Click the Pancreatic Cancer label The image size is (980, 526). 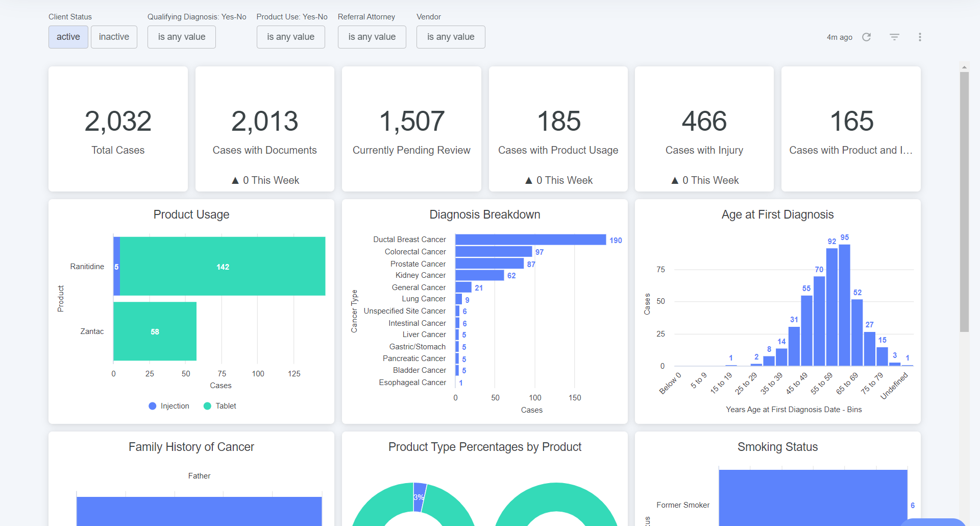point(414,358)
